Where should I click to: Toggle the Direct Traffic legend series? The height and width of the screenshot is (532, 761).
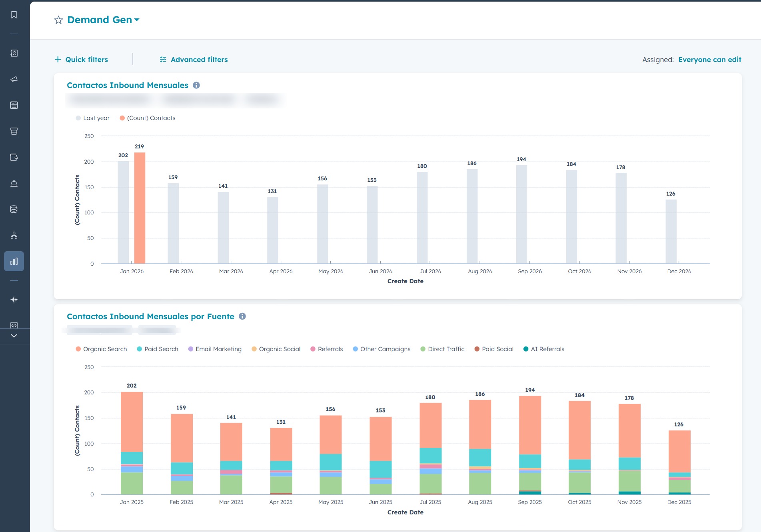click(x=442, y=349)
